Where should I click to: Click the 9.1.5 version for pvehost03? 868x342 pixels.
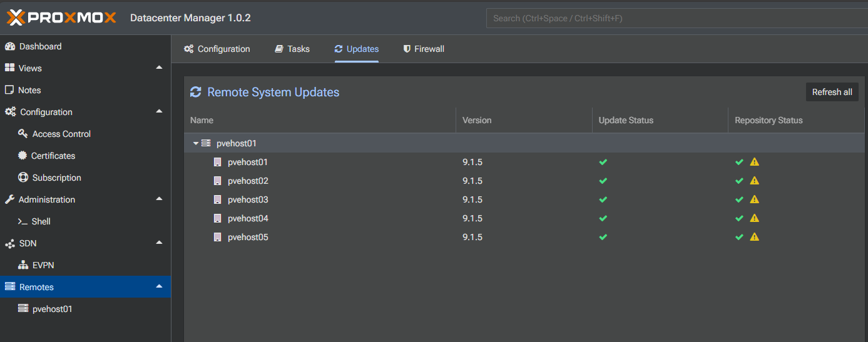tap(472, 199)
